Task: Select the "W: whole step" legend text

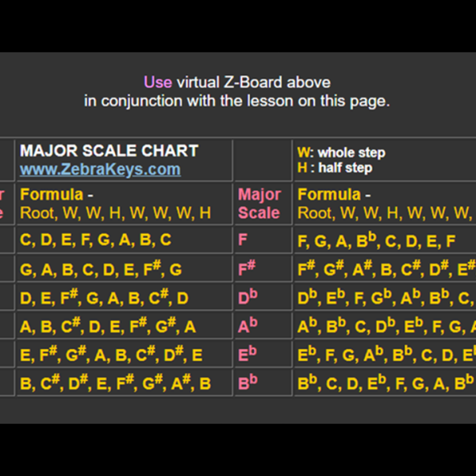Action: pyautogui.click(x=340, y=152)
